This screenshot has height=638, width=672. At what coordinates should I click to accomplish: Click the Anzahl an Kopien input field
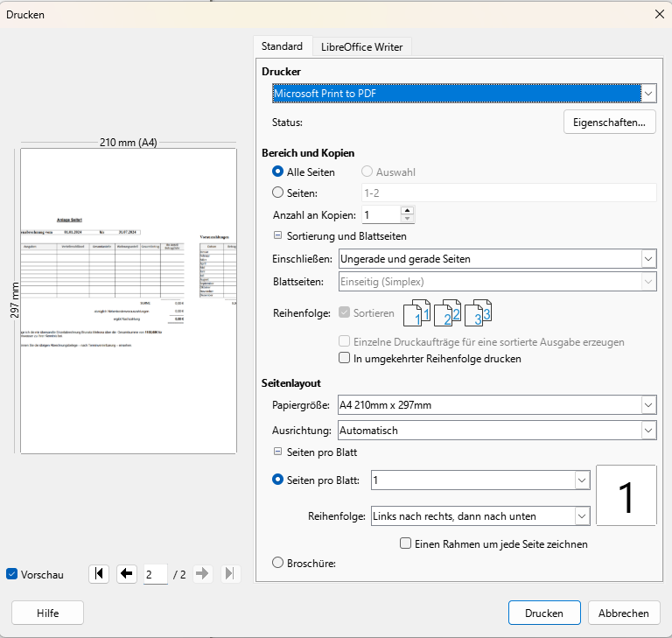381,214
